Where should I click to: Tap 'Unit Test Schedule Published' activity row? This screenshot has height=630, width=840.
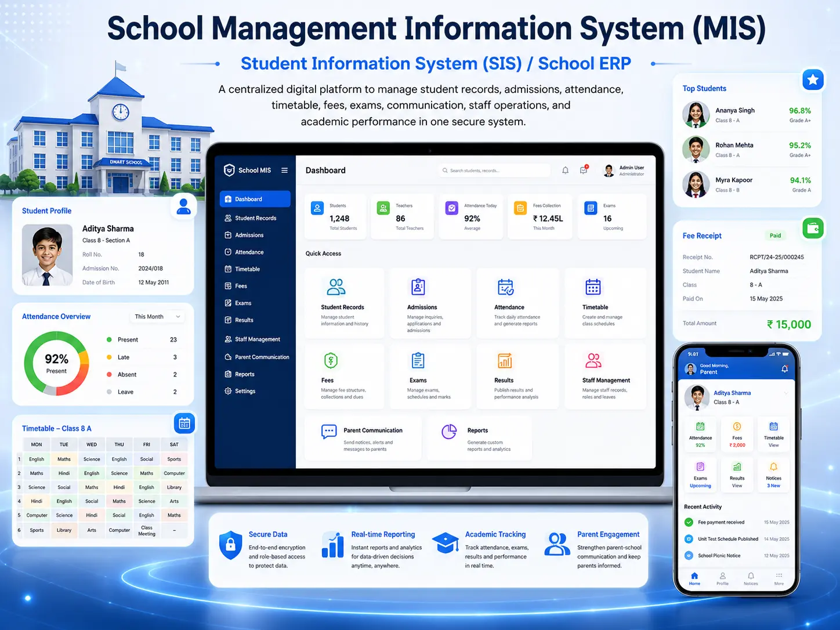737,539
